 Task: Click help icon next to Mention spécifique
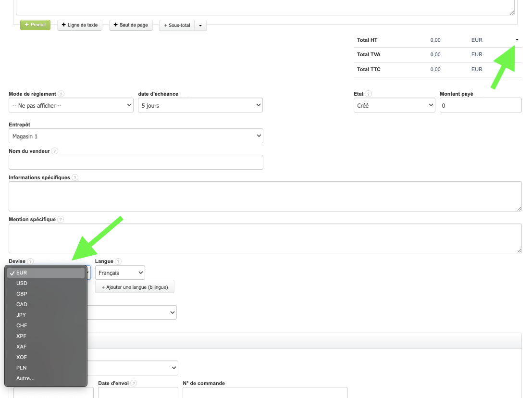(61, 220)
